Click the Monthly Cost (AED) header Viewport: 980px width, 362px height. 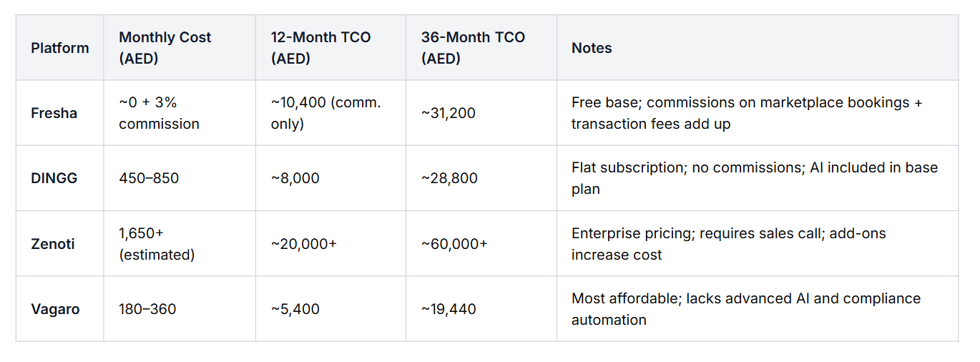[165, 48]
